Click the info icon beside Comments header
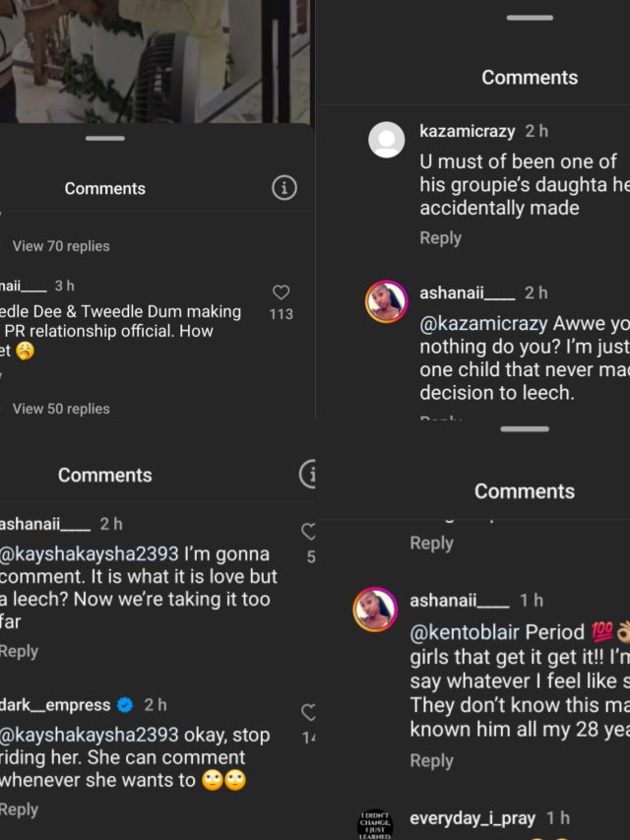 (x=283, y=188)
